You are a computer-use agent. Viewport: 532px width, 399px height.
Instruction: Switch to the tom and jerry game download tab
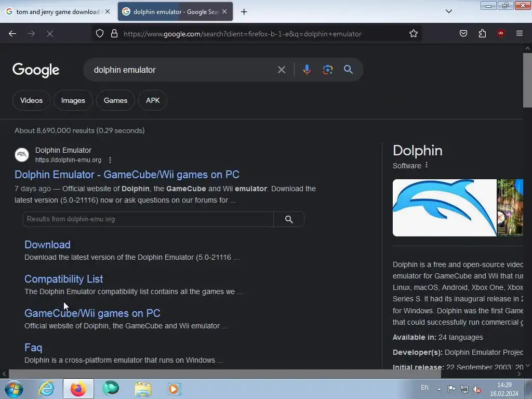(58, 11)
